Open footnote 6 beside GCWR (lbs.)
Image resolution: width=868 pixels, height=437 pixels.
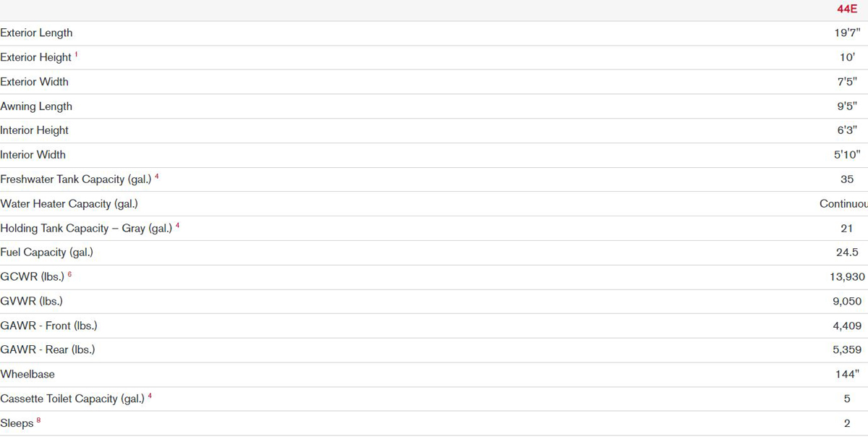pos(69,273)
